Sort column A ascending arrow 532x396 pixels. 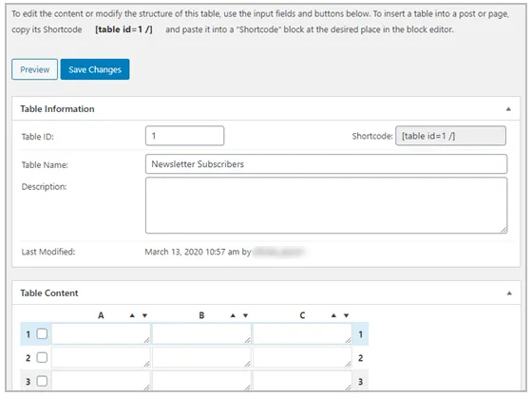[x=132, y=315]
